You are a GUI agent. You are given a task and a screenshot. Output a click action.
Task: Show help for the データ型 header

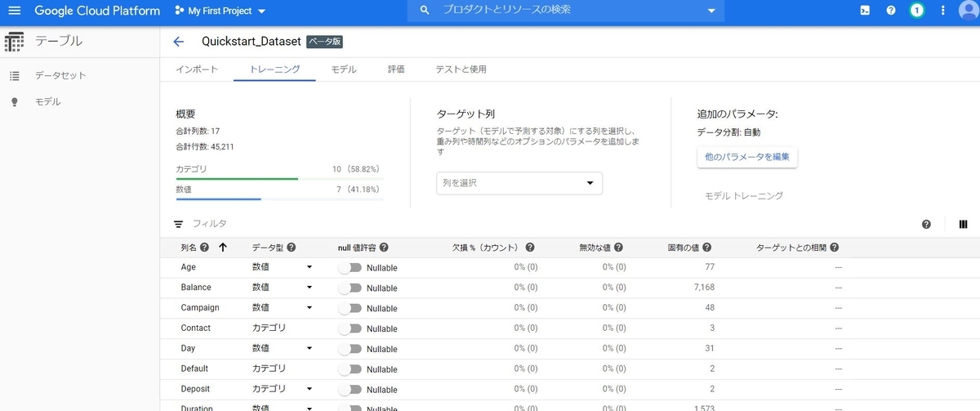click(x=291, y=248)
